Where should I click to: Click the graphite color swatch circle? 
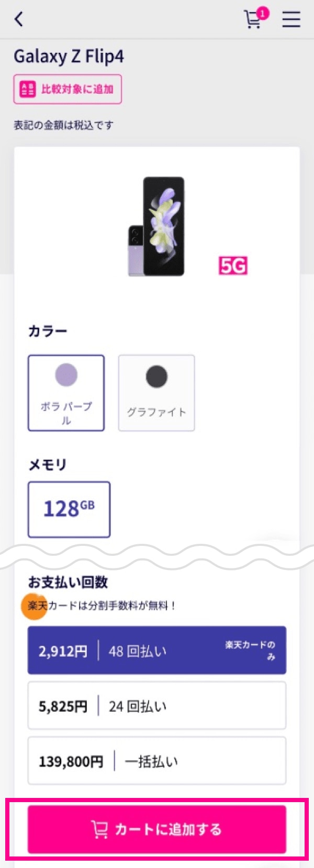click(x=156, y=376)
